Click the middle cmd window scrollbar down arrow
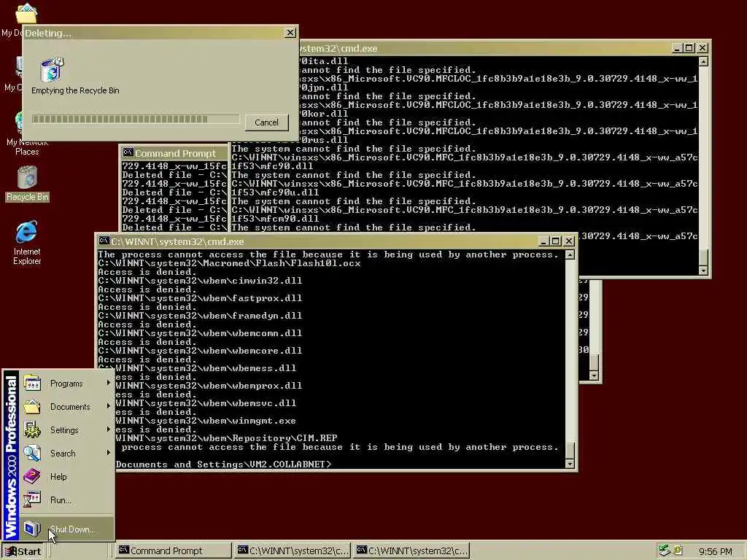This screenshot has height=560, width=747. click(x=594, y=376)
